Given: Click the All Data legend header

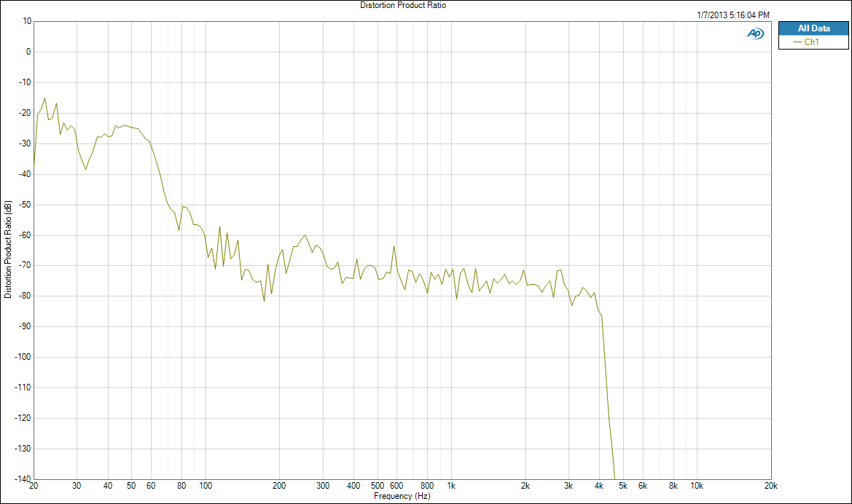Looking at the screenshot, I should tap(813, 28).
